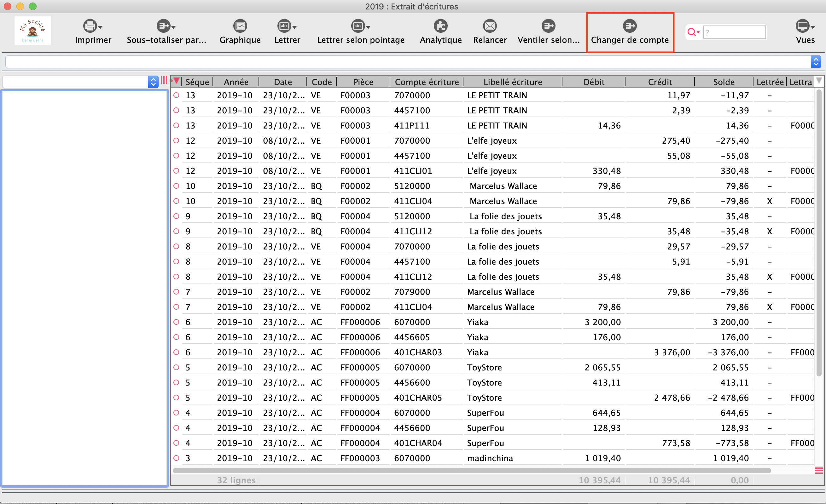This screenshot has height=504, width=826.
Task: Toggle marker on 5120000 Marcelus Wallace row
Action: (176, 186)
